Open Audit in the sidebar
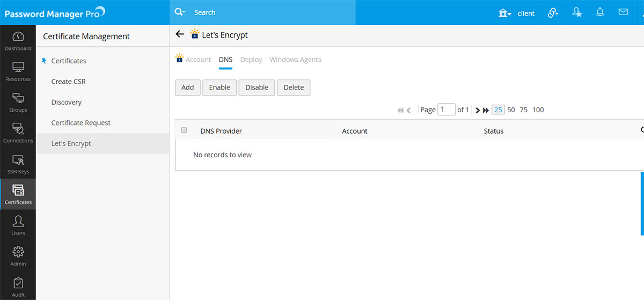 (18, 287)
